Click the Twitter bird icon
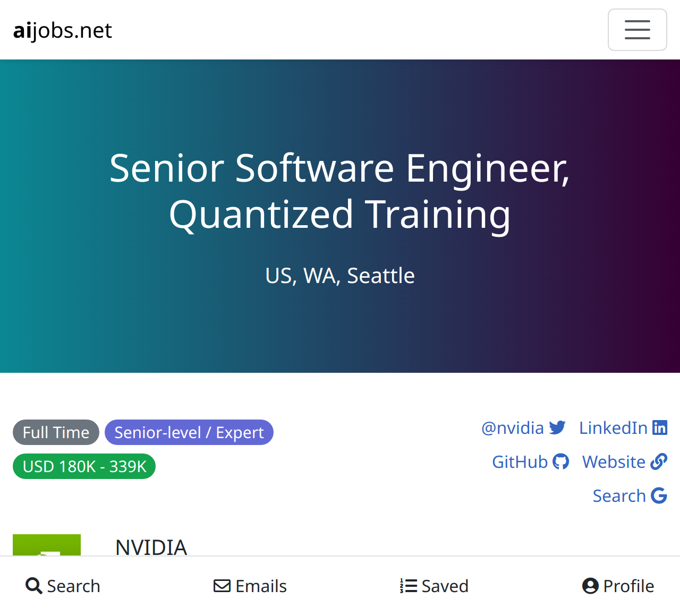 [557, 428]
